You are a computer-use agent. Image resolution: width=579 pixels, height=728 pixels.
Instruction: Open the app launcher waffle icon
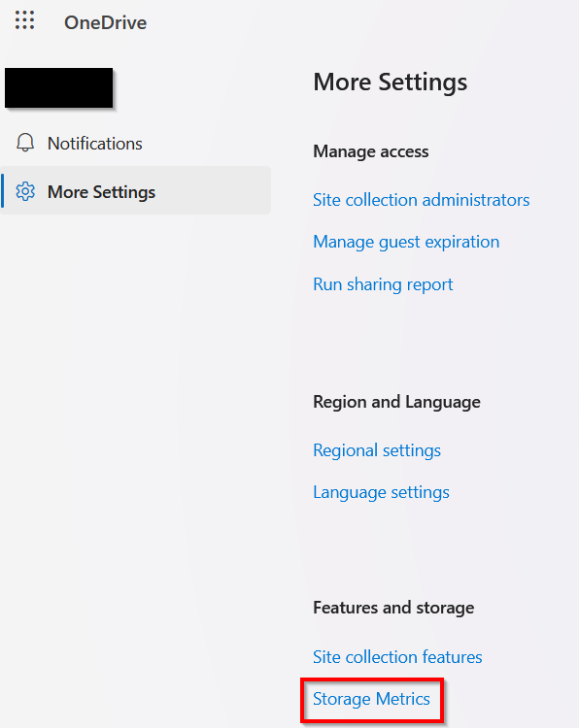[24, 20]
